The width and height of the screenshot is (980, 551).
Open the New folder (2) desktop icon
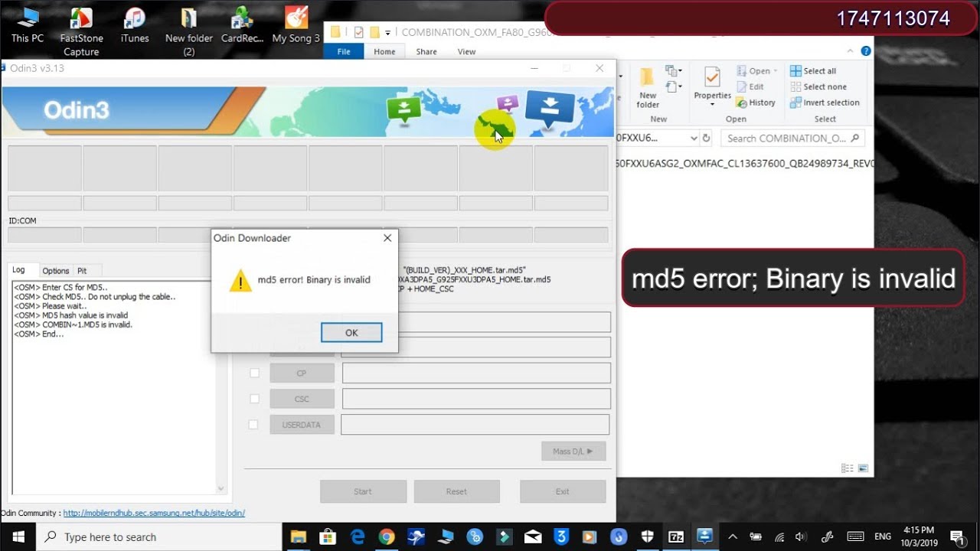click(x=188, y=31)
